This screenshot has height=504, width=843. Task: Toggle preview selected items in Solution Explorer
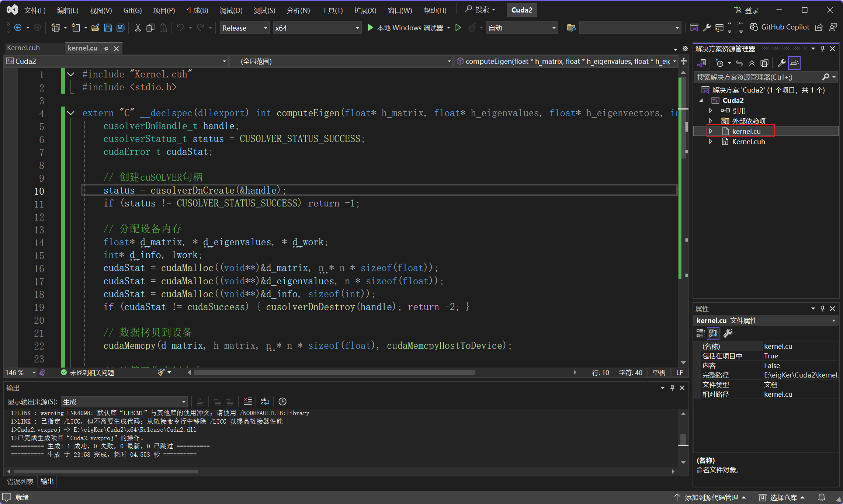point(794,63)
